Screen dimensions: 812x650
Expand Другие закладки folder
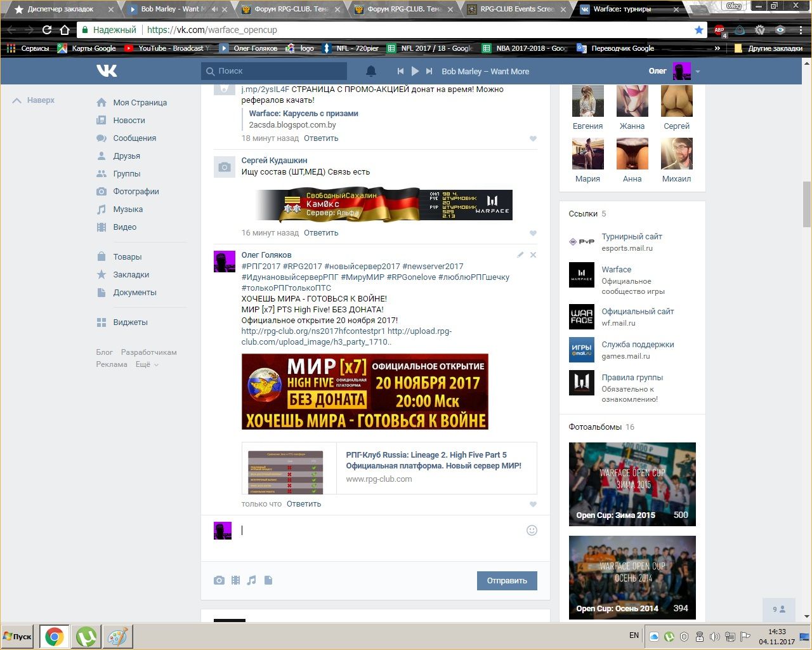coord(768,48)
